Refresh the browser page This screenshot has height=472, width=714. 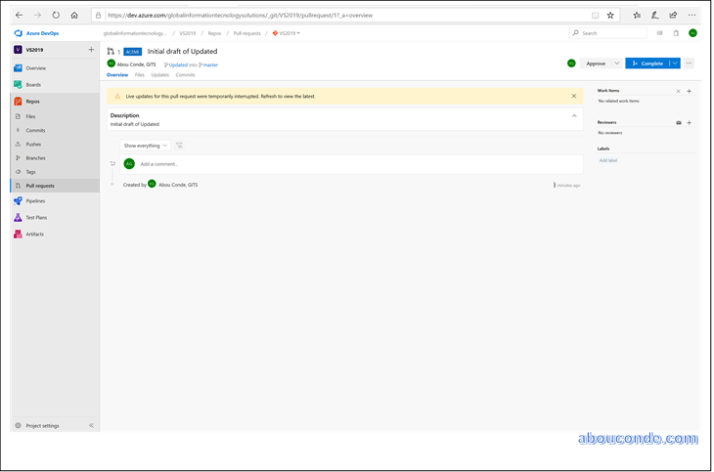(x=56, y=15)
